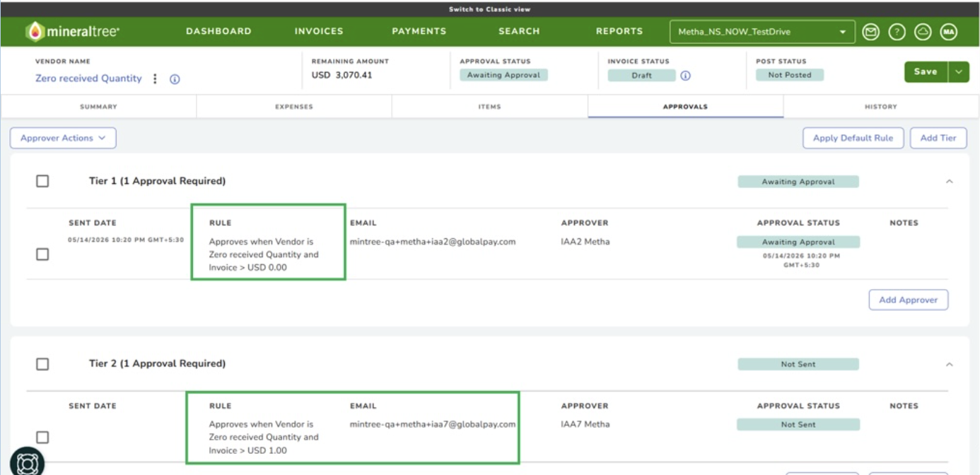The image size is (980, 475).
Task: Open the support lifebuoy widget
Action: (27, 462)
